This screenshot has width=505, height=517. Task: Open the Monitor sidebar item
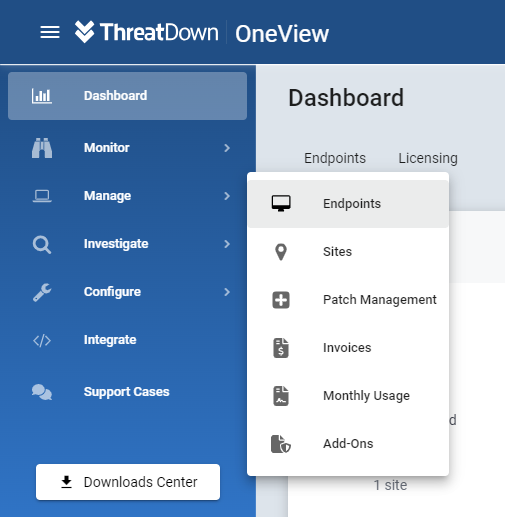tap(127, 148)
